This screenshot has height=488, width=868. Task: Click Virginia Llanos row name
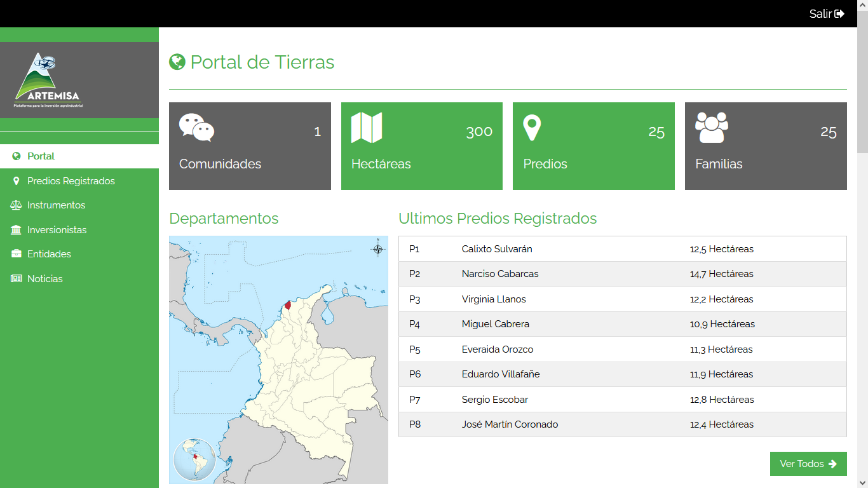[x=494, y=299]
